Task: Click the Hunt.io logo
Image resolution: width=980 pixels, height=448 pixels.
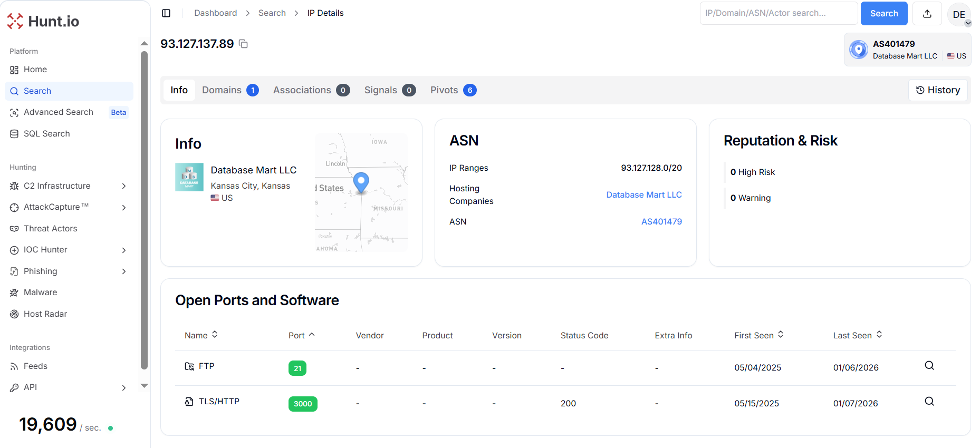Action: click(x=43, y=21)
